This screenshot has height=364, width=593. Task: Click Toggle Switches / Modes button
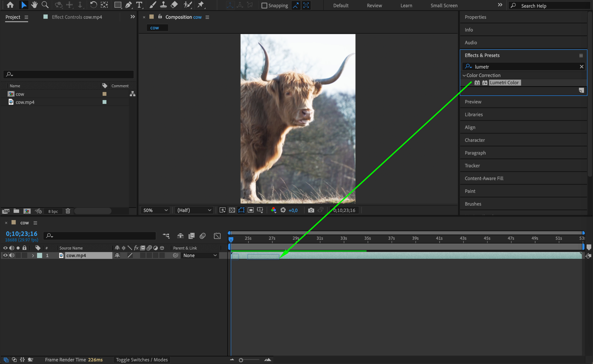coord(142,360)
